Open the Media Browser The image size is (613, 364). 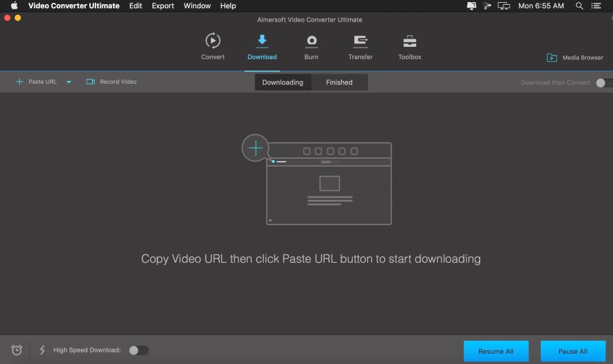pyautogui.click(x=575, y=57)
